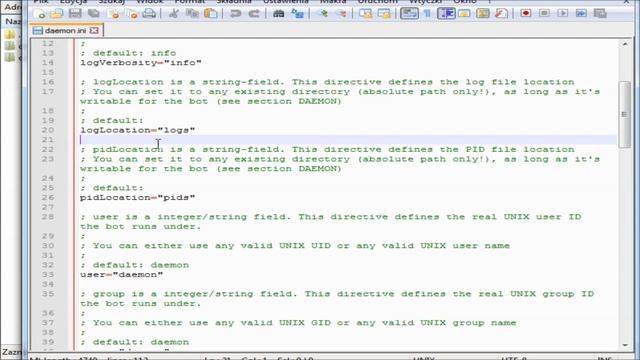Open the Uruchom menu
This screenshot has height=360, width=640.
(x=378, y=2)
